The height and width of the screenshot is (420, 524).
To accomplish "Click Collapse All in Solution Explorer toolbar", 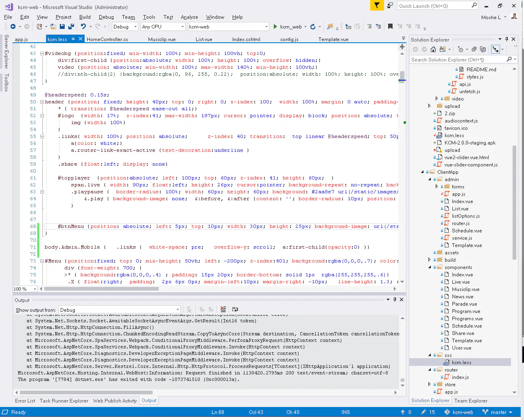I will pos(474,50).
